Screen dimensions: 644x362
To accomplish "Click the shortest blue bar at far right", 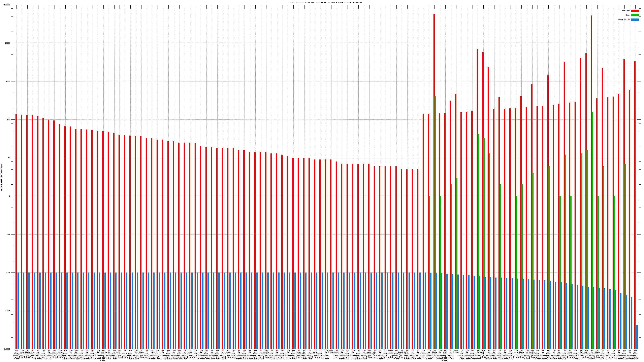I will pos(637,337).
